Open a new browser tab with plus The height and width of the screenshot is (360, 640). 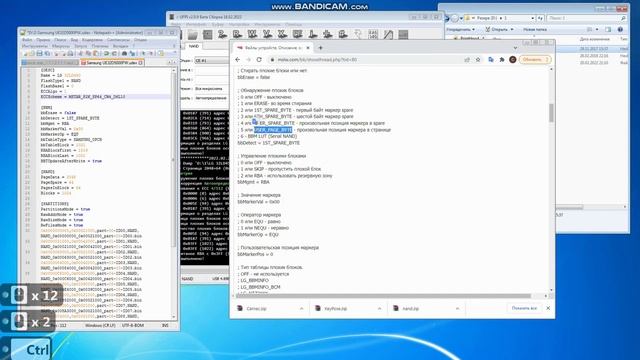point(320,48)
